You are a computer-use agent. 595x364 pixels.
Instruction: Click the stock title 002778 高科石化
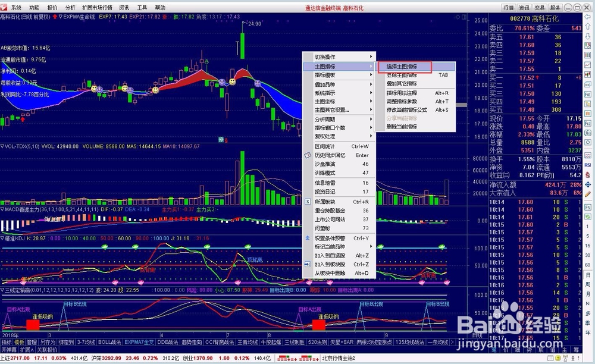coord(534,18)
